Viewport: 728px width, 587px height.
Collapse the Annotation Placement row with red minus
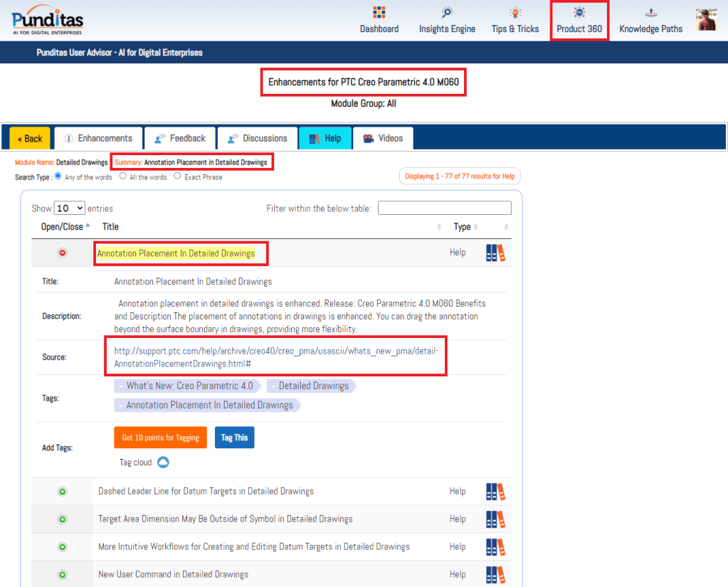click(62, 253)
